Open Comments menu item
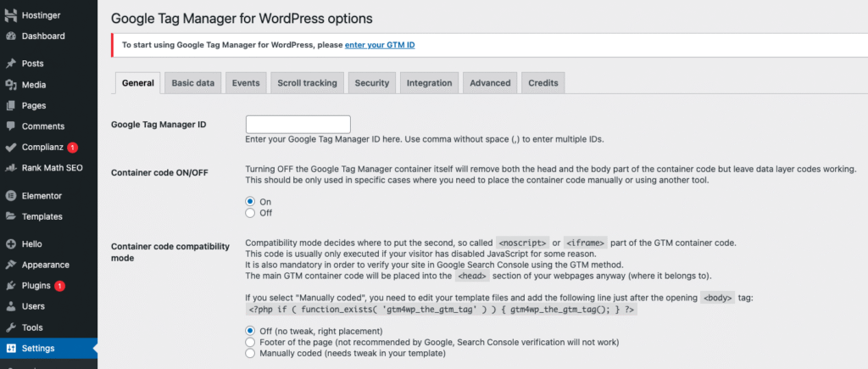Screen dimensions: 868x369 [x=48, y=126]
